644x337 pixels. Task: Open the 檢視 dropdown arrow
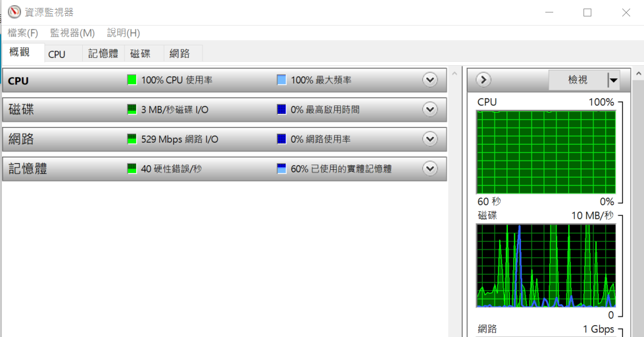[614, 80]
